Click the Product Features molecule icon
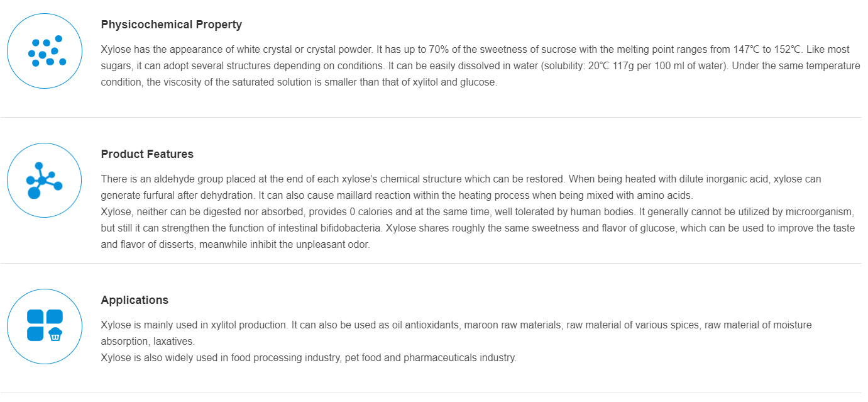Screen dimensions: 868x402 45,181
